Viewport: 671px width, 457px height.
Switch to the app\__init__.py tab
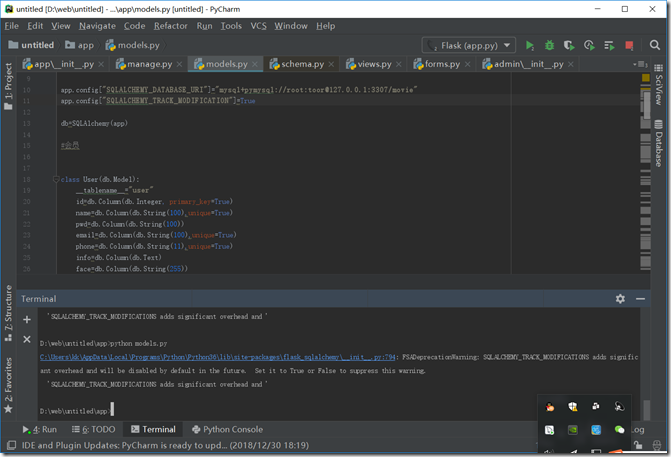click(63, 64)
